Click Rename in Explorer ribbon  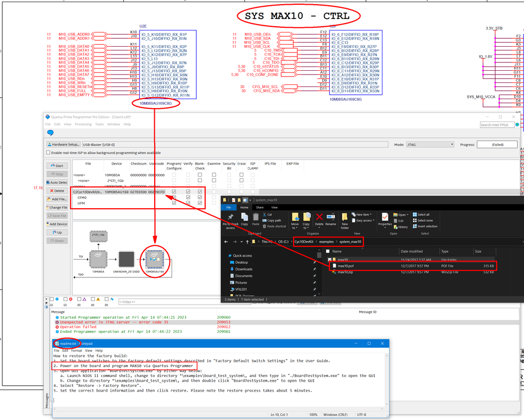click(x=330, y=219)
